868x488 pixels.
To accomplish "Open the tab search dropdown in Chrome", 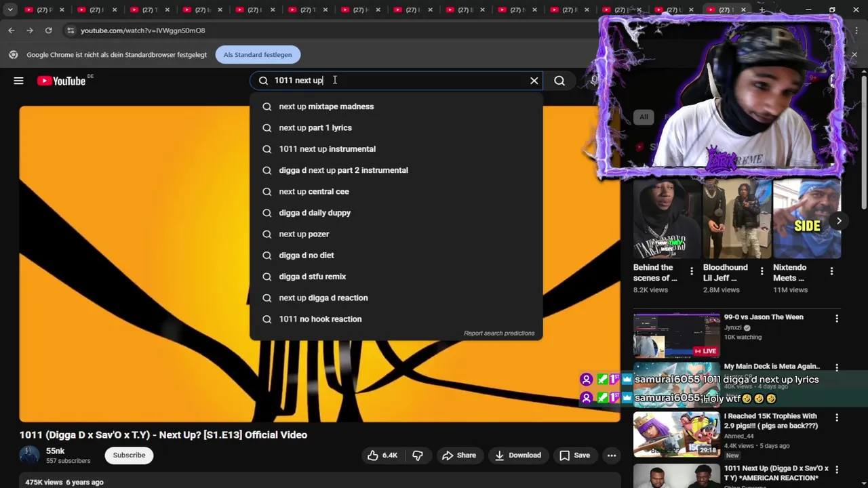I will tap(10, 10).
